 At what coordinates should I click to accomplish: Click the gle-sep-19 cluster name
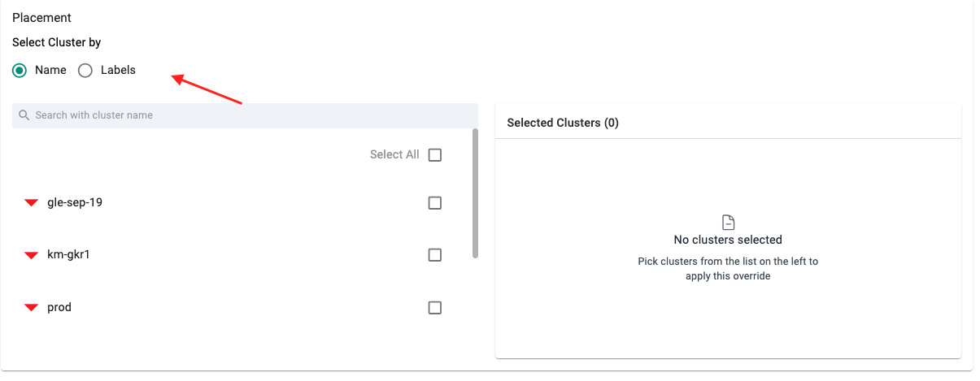click(75, 202)
